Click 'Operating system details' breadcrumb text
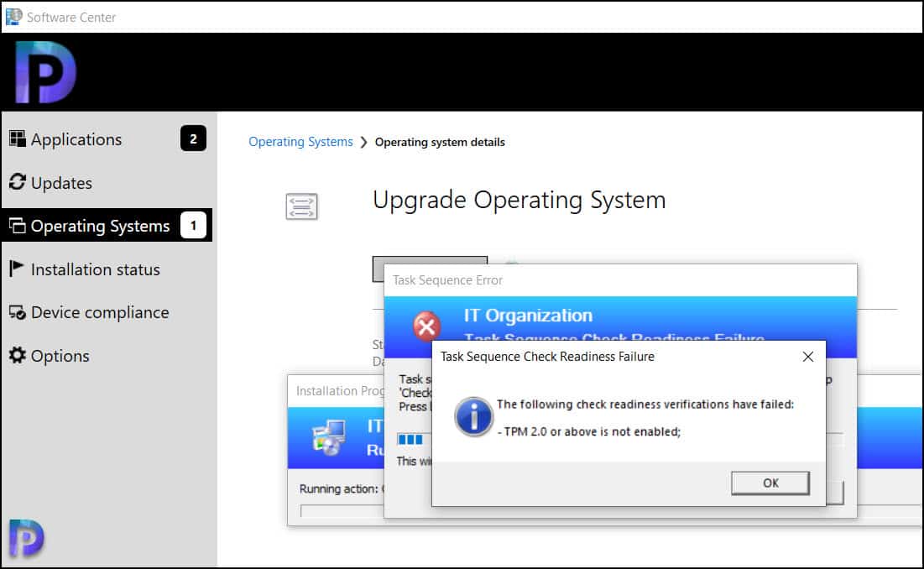This screenshot has height=569, width=924. (x=440, y=142)
